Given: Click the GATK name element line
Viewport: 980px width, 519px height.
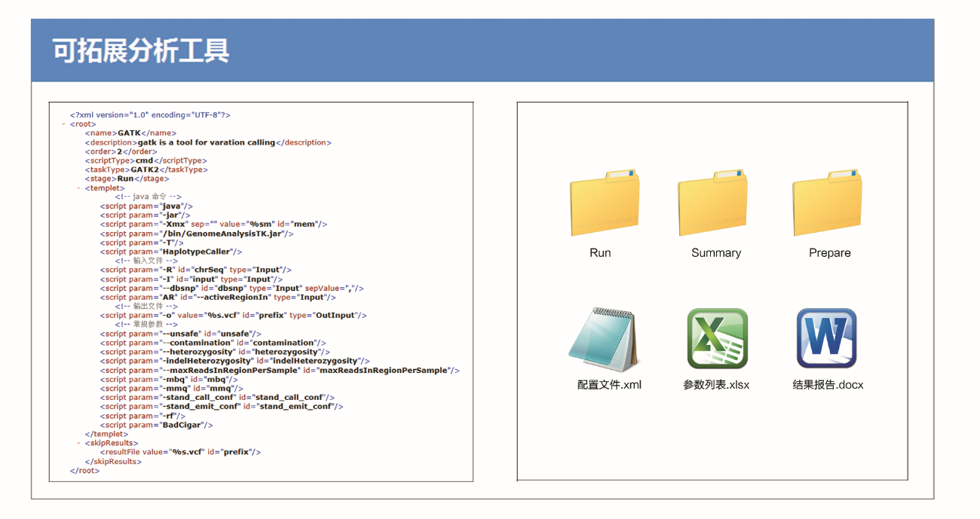Looking at the screenshot, I should click(x=130, y=133).
